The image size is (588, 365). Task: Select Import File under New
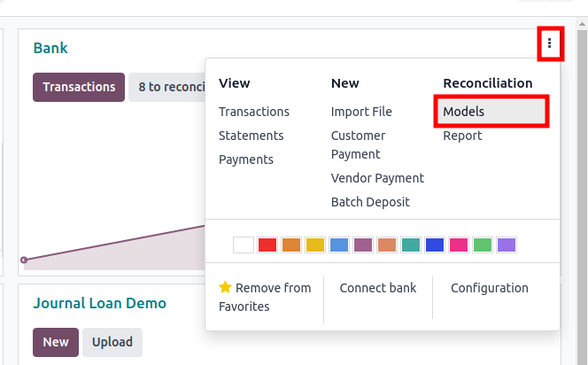[361, 112]
